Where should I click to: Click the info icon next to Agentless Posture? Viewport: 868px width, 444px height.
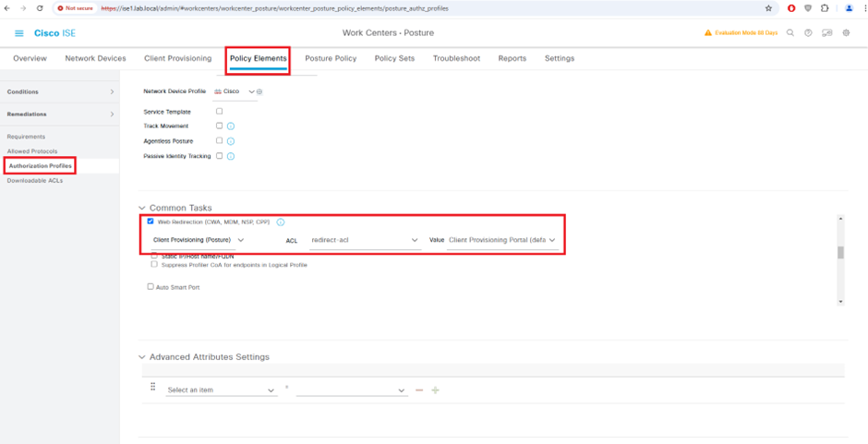click(231, 141)
